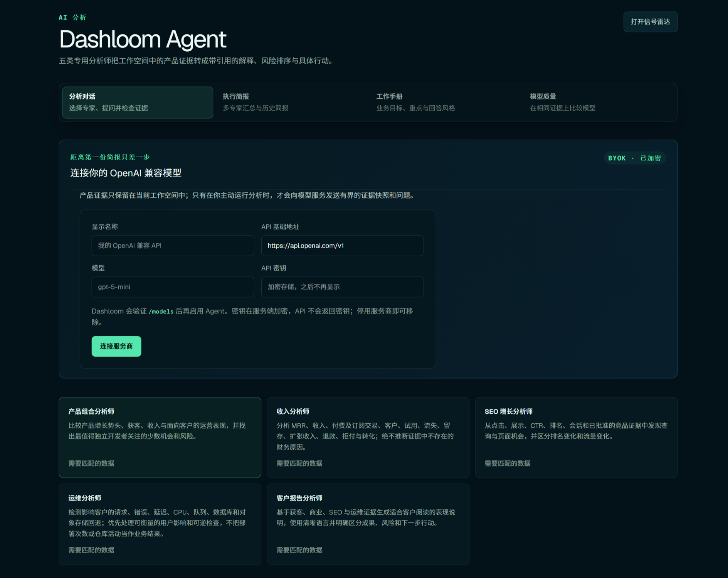Choose the 客户报告分析师 card
728x578 pixels.
click(368, 524)
